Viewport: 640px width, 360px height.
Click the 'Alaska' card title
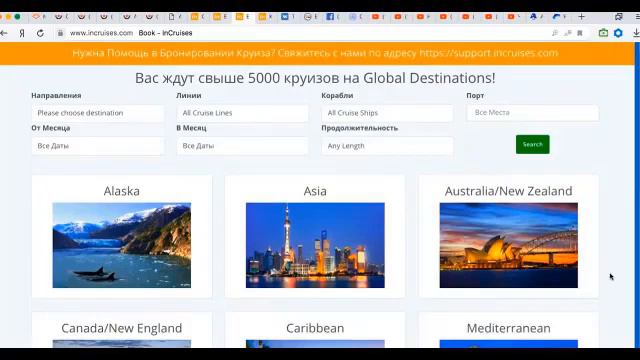[122, 191]
